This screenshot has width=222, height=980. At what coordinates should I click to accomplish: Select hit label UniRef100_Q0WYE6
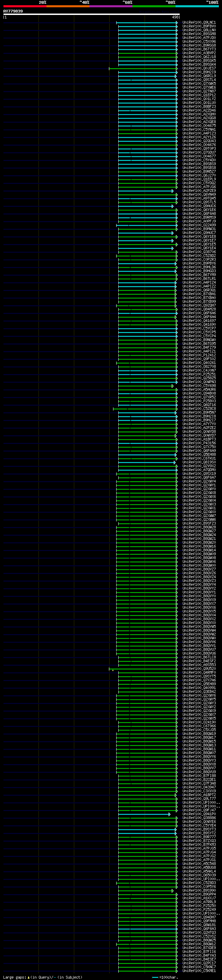pos(199,822)
